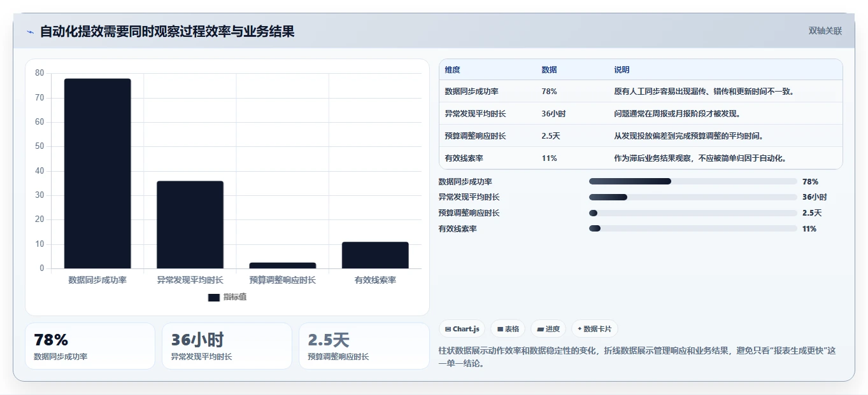Click the Chart.js chip
The height and width of the screenshot is (395, 868).
pos(462,329)
